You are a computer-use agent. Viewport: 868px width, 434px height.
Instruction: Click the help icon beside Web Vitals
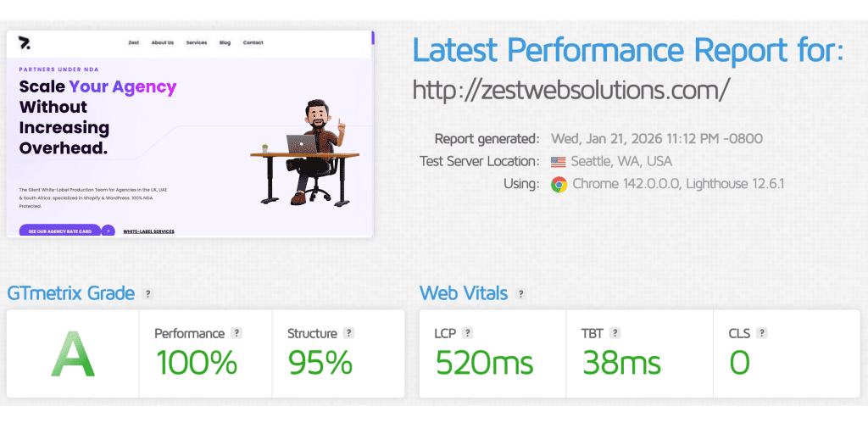pos(521,294)
